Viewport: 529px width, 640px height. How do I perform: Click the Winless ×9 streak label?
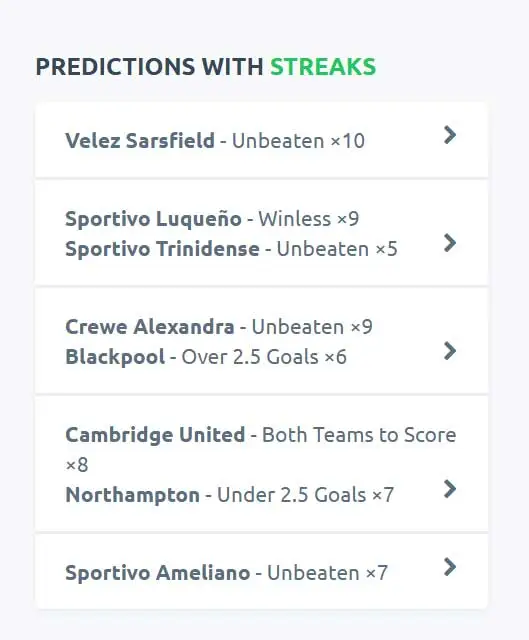(309, 219)
